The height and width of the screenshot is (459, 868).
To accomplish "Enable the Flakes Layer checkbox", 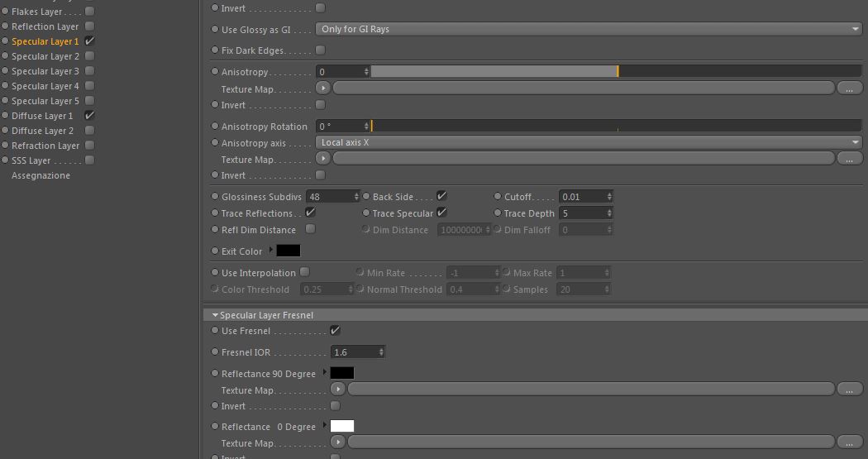I will 89,11.
